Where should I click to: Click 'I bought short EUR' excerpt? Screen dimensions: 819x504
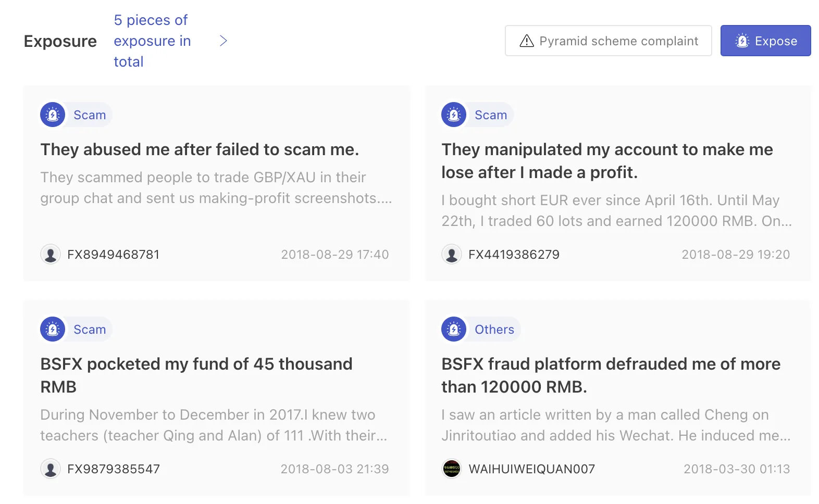pos(617,211)
